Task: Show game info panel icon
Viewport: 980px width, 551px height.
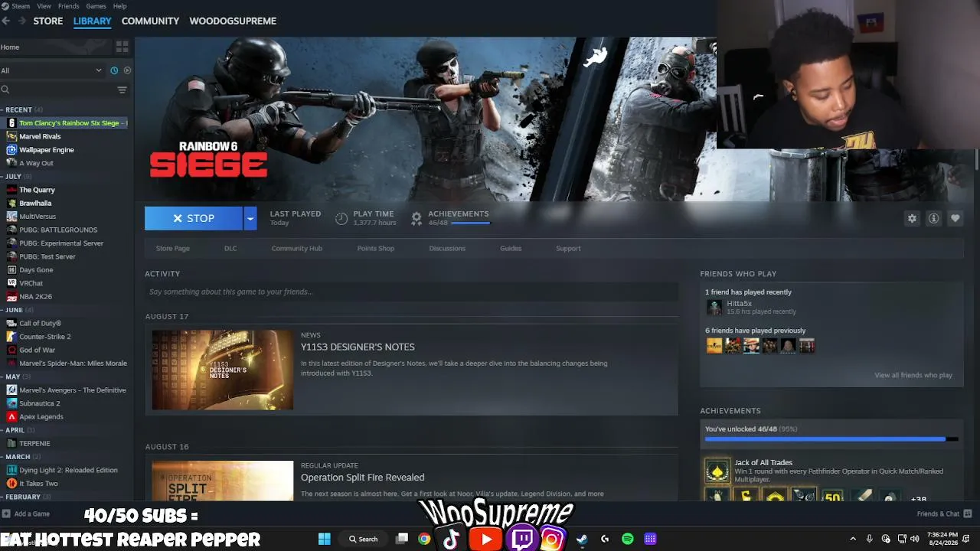Action: [x=933, y=218]
